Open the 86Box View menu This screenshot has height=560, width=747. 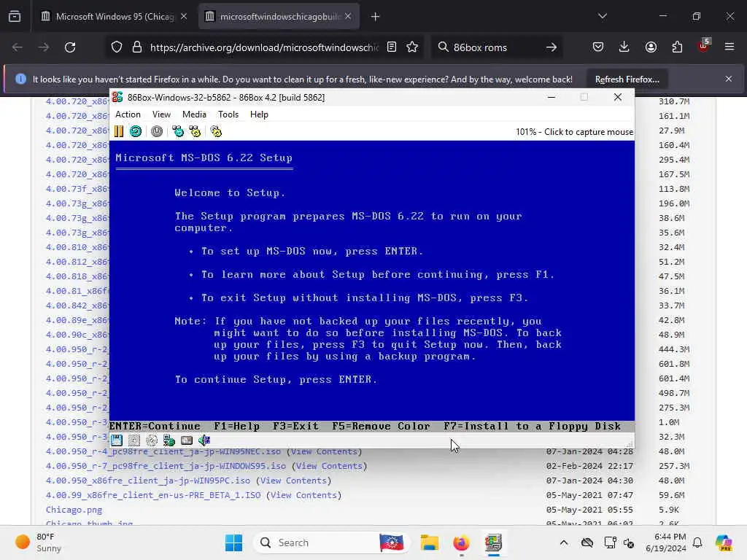(x=161, y=114)
